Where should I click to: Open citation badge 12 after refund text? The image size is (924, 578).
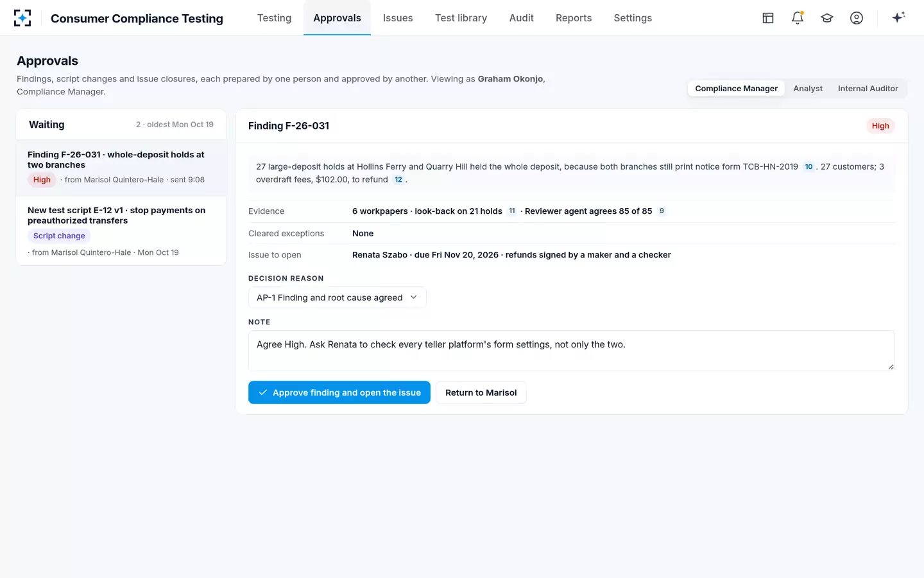(x=398, y=180)
